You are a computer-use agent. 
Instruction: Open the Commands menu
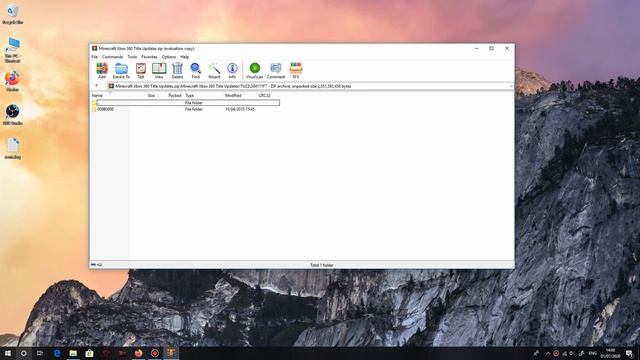112,57
